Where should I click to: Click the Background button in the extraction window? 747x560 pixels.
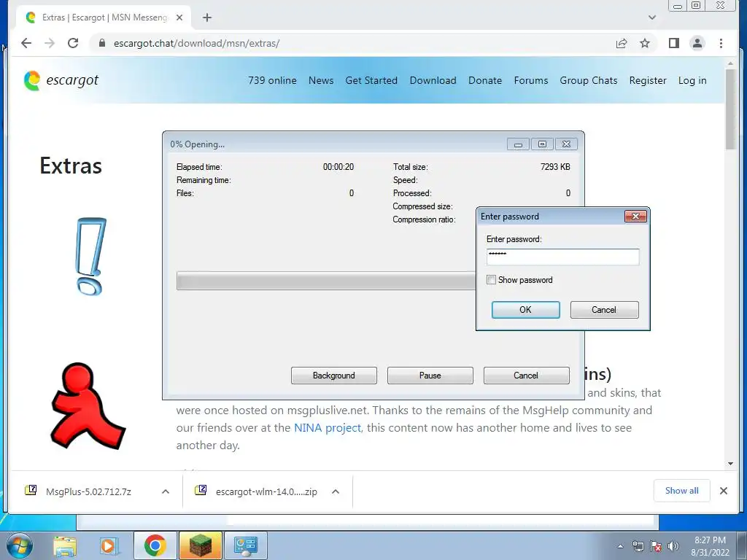click(334, 376)
